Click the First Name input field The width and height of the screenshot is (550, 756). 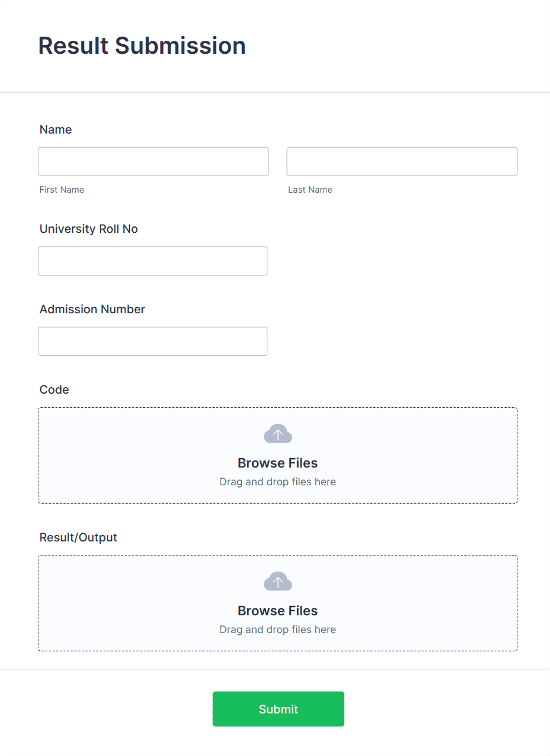pos(153,161)
